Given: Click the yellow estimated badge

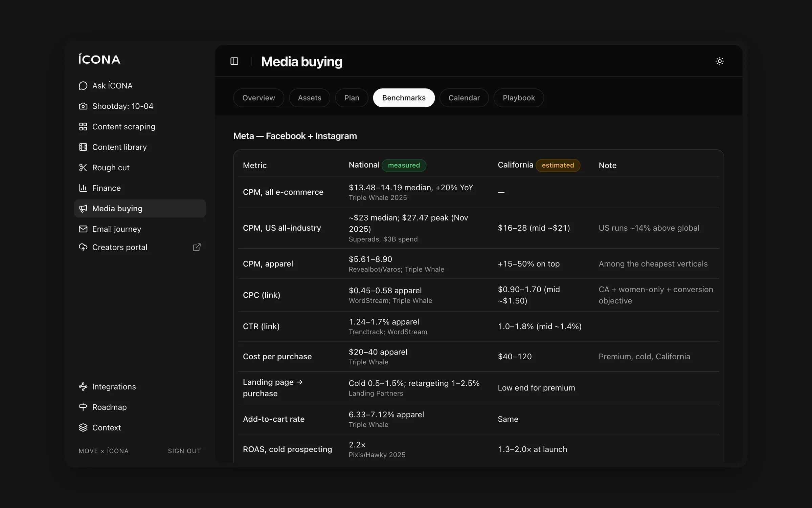Looking at the screenshot, I should [558, 165].
